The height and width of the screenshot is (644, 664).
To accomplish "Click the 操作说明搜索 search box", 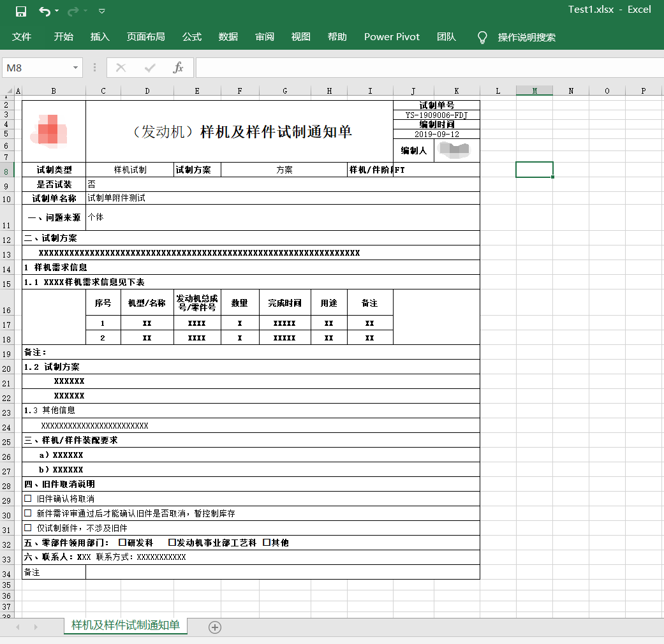I will click(526, 37).
